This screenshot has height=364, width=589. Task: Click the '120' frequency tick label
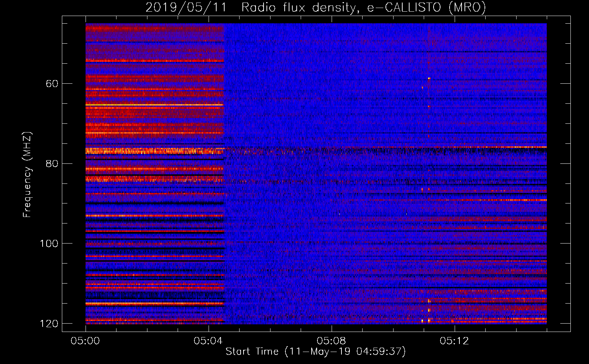(x=49, y=324)
